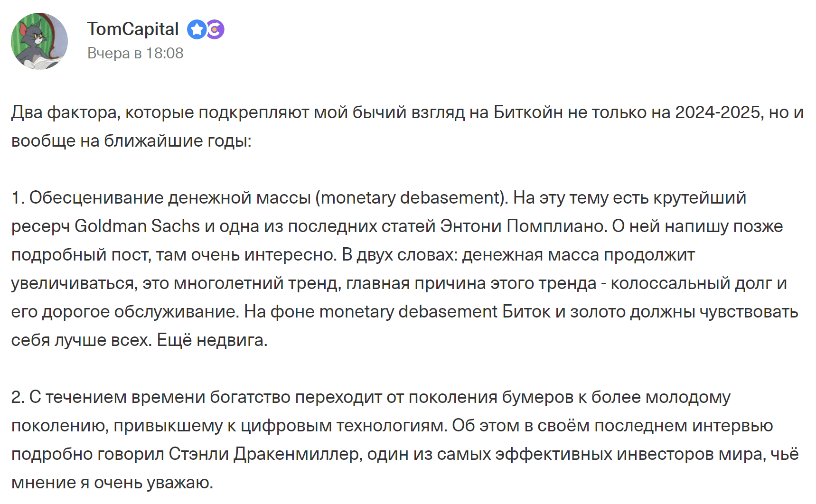Click the word "Биткойн" in the first line
Image resolution: width=816 pixels, height=504 pixels.
click(x=528, y=112)
